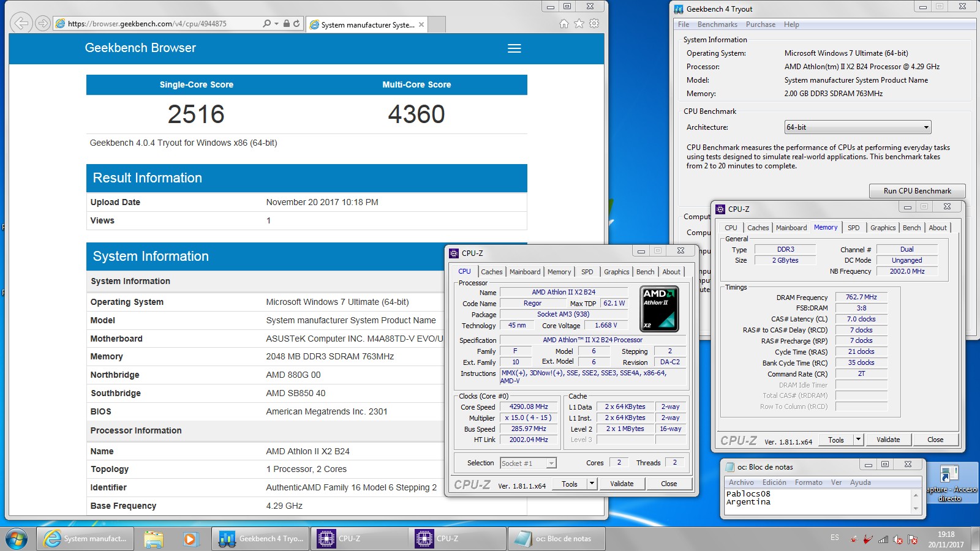Open the Socket #1 selection dropdown
Image resolution: width=980 pixels, height=551 pixels.
coord(528,463)
